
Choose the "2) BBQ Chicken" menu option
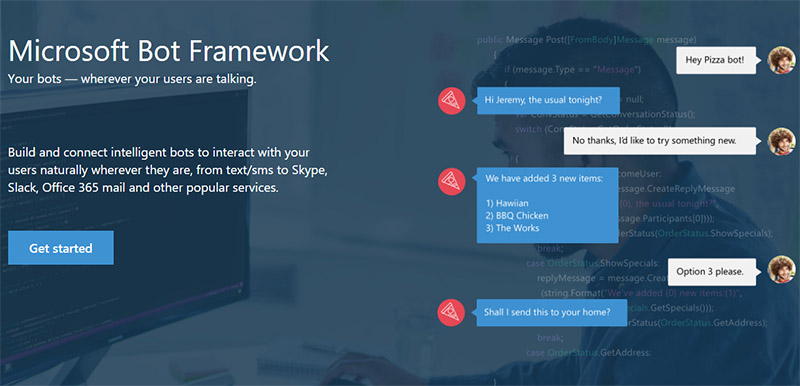pos(517,216)
